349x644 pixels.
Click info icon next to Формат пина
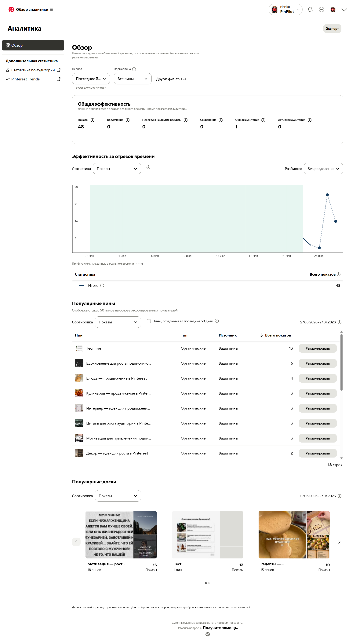click(134, 69)
